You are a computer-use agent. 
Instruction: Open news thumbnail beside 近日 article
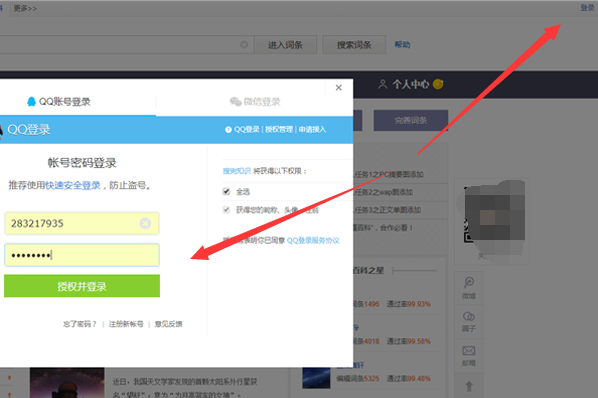pos(67,383)
